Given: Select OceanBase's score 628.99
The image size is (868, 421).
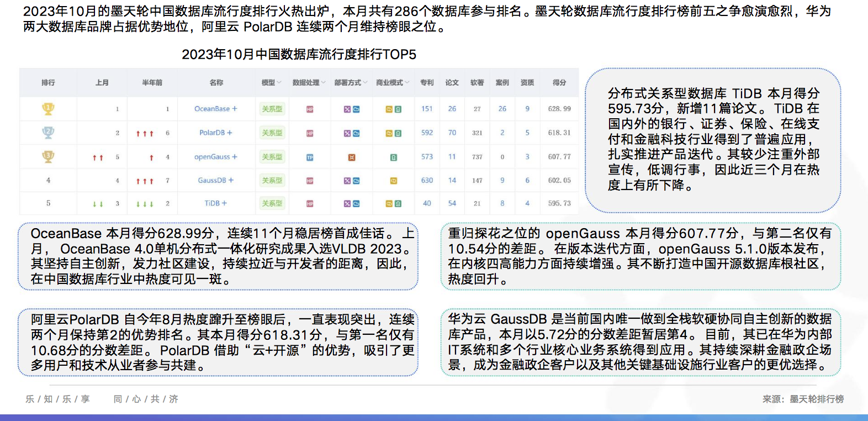Looking at the screenshot, I should click(559, 109).
